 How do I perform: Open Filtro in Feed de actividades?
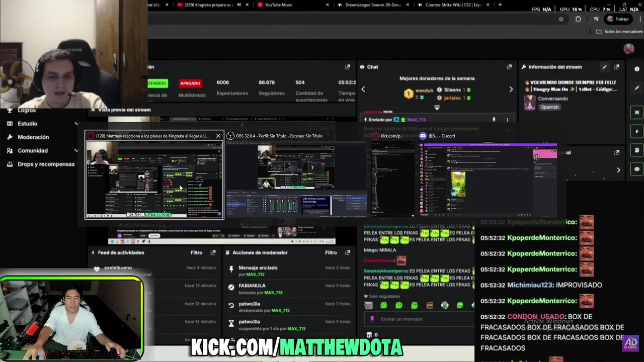pos(196,253)
